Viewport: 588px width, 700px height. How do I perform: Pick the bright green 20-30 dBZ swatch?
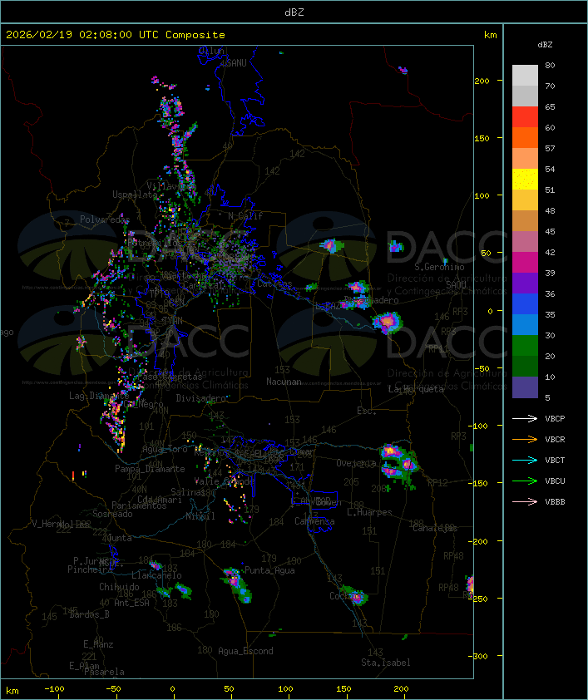pyautogui.click(x=525, y=346)
